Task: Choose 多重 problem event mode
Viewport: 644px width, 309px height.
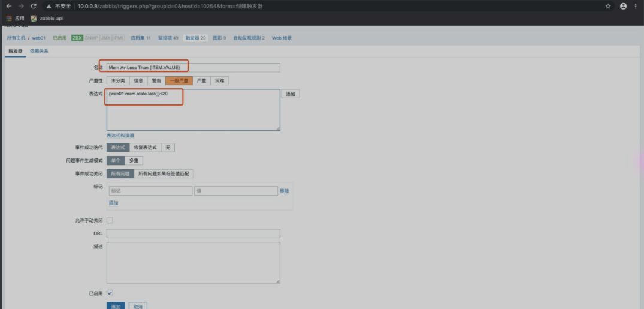Action: click(134, 160)
